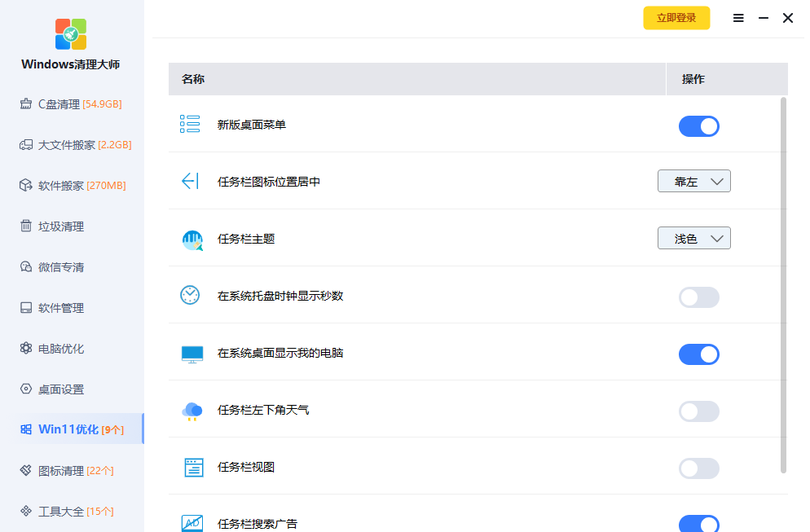The width and height of the screenshot is (810, 532).
Task: Open the 靠左 taskbar position dropdown
Action: click(x=693, y=182)
